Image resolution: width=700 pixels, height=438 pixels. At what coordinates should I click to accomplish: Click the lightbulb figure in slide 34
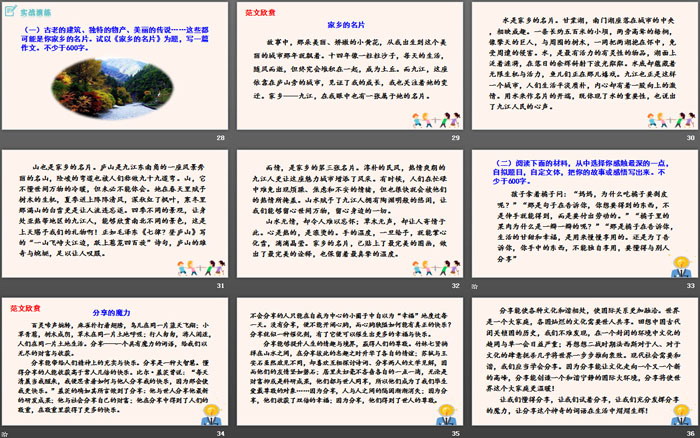211,414
